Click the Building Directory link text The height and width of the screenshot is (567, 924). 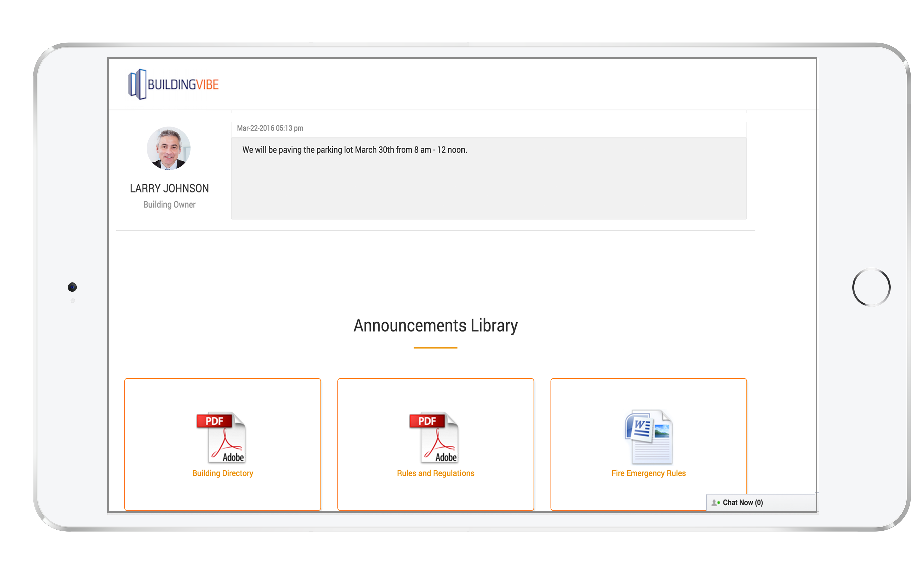[x=223, y=473]
